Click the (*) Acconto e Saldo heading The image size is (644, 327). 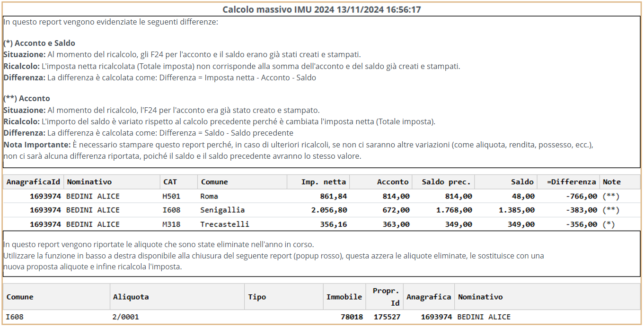(x=39, y=43)
